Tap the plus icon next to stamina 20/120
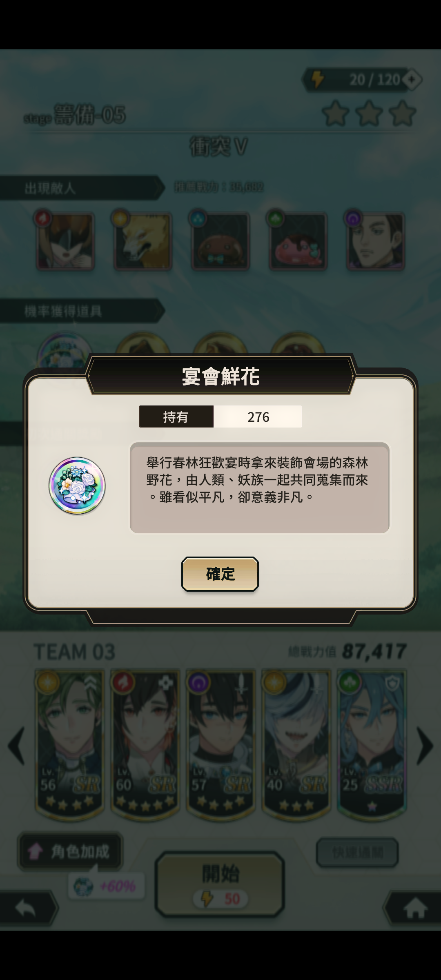The height and width of the screenshot is (980, 441). click(412, 79)
